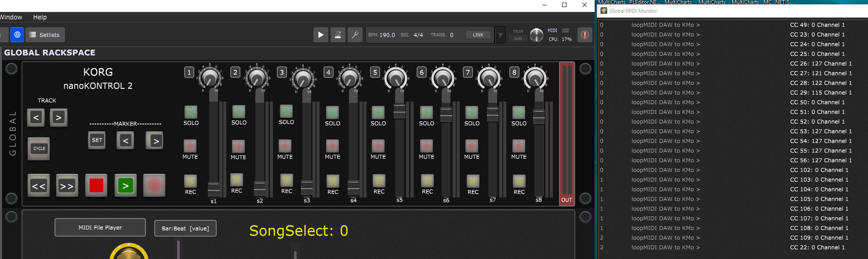Toggle REC arm on channel 3
This screenshot has height=259, width=868.
[287, 180]
